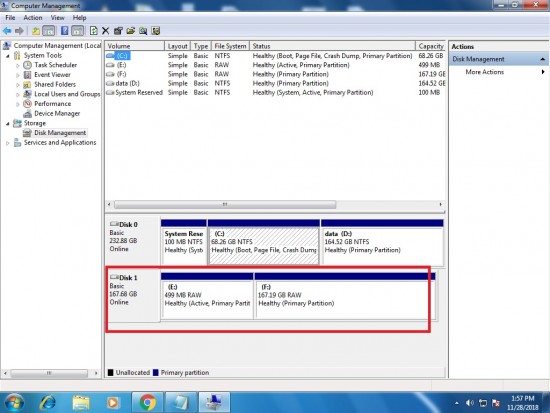Click the Back arrow toolbar icon
550x413 pixels.
(7, 31)
